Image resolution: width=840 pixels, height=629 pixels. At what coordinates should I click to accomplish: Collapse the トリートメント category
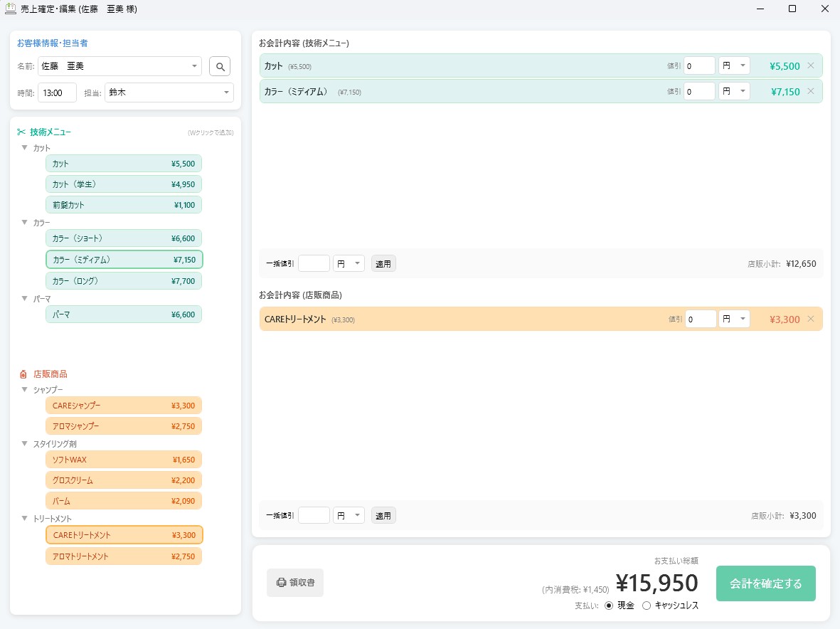(x=25, y=519)
